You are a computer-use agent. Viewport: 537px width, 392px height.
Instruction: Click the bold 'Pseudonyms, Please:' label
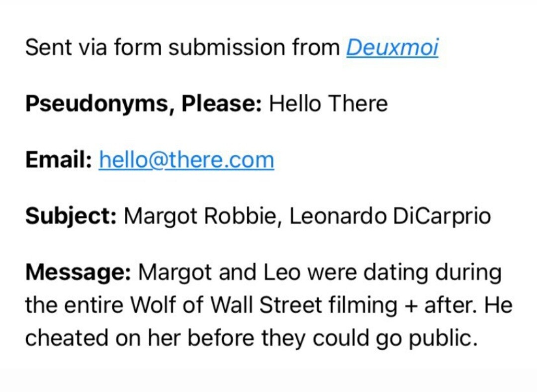pyautogui.click(x=144, y=104)
